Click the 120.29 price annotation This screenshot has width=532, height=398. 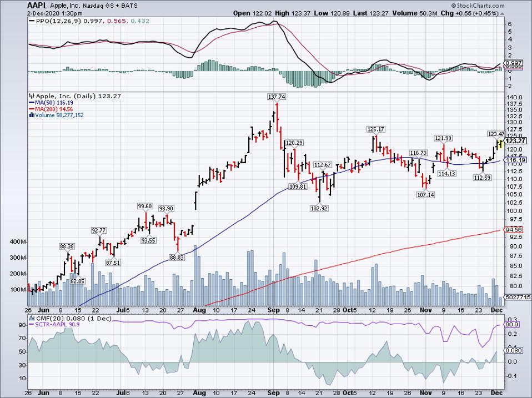point(294,143)
